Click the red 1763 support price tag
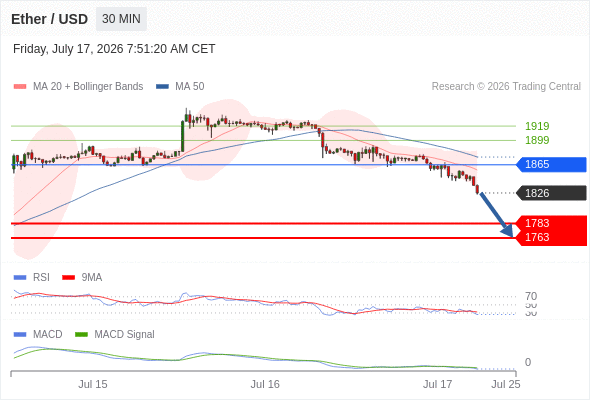 [x=551, y=238]
